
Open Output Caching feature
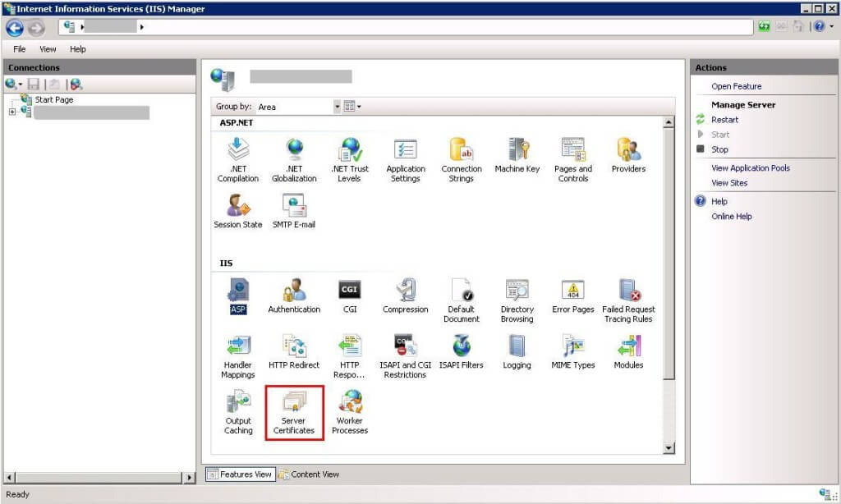pyautogui.click(x=238, y=412)
